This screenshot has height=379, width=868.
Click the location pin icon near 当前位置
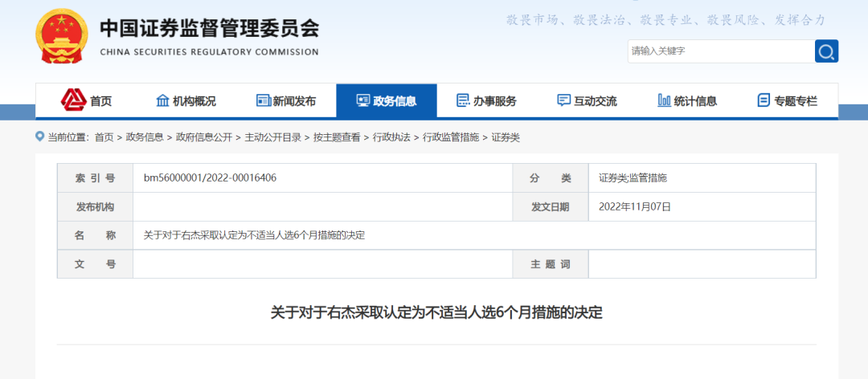(40, 137)
